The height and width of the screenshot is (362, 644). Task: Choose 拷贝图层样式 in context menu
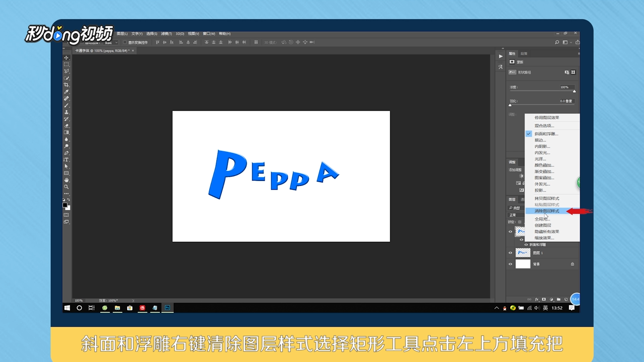552,199
